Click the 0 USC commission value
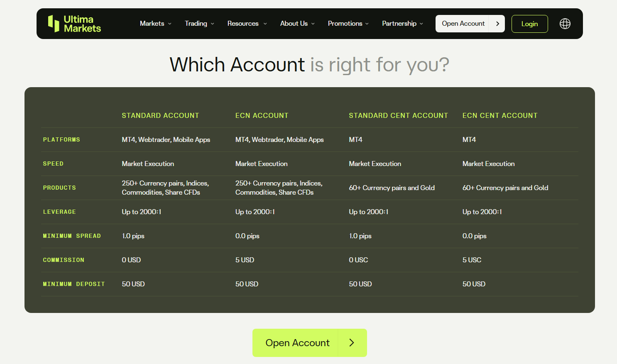Image resolution: width=617 pixels, height=364 pixels. [358, 260]
